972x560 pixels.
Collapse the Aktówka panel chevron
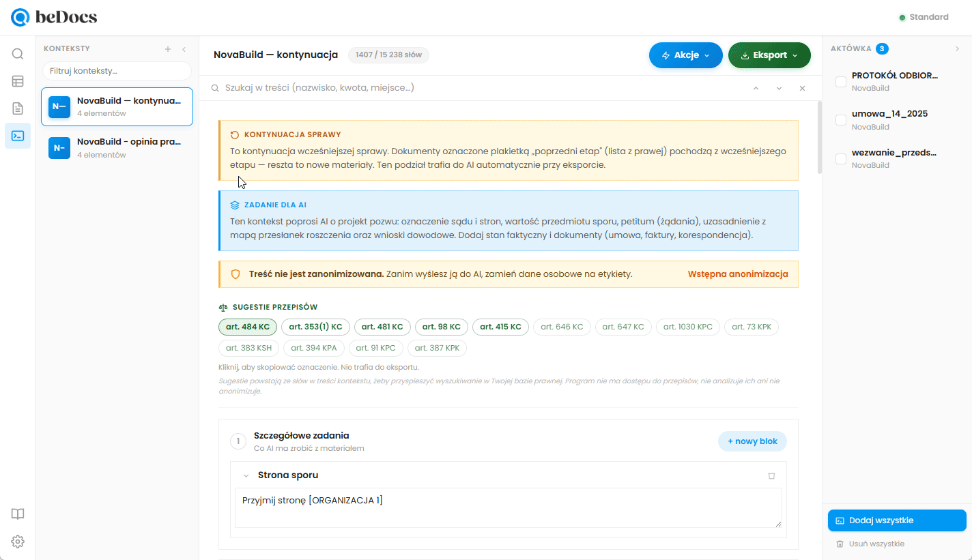[957, 49]
